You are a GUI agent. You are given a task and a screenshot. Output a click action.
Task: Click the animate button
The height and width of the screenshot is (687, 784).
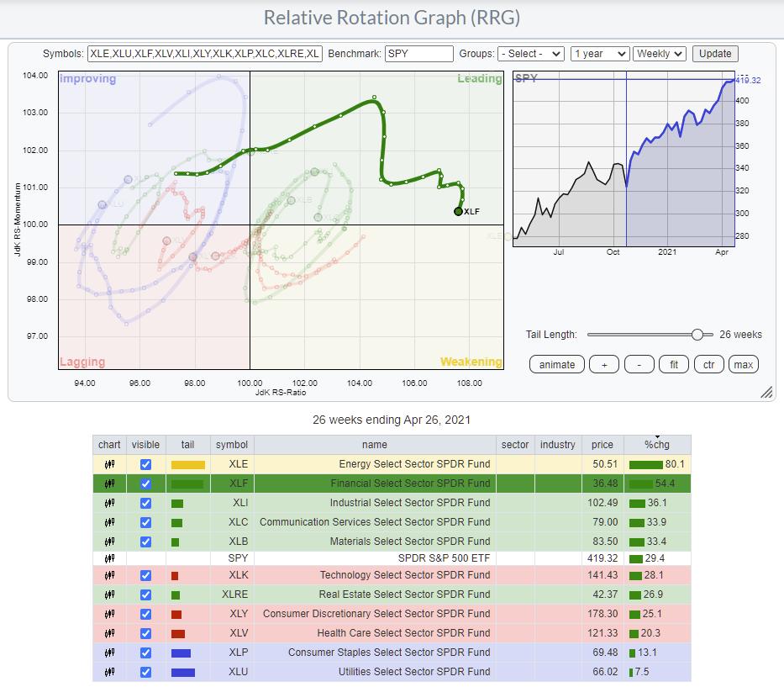pyautogui.click(x=556, y=364)
